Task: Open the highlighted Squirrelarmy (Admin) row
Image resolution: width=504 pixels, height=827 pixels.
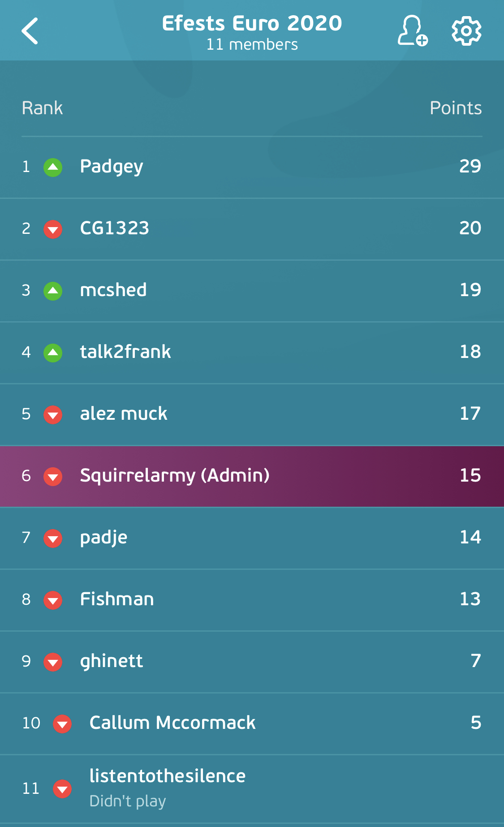Action: [x=252, y=476]
